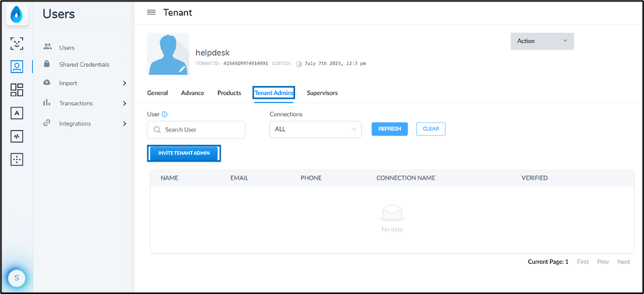
Task: Click the No data empty inbox icon
Action: (x=392, y=214)
